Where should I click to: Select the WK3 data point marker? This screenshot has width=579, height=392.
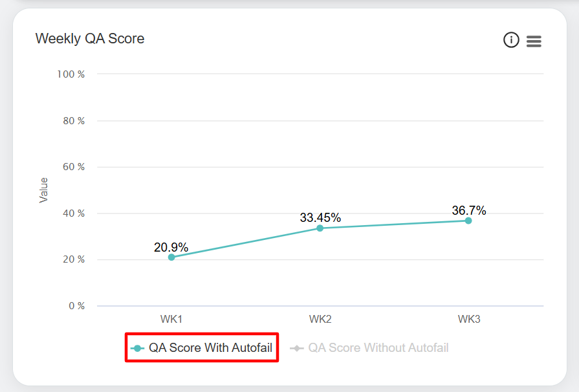coord(468,221)
